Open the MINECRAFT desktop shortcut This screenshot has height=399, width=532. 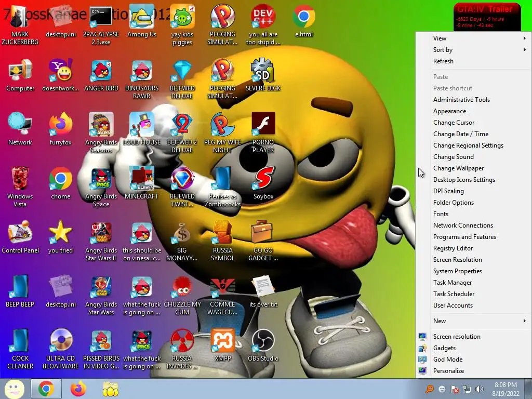click(141, 183)
